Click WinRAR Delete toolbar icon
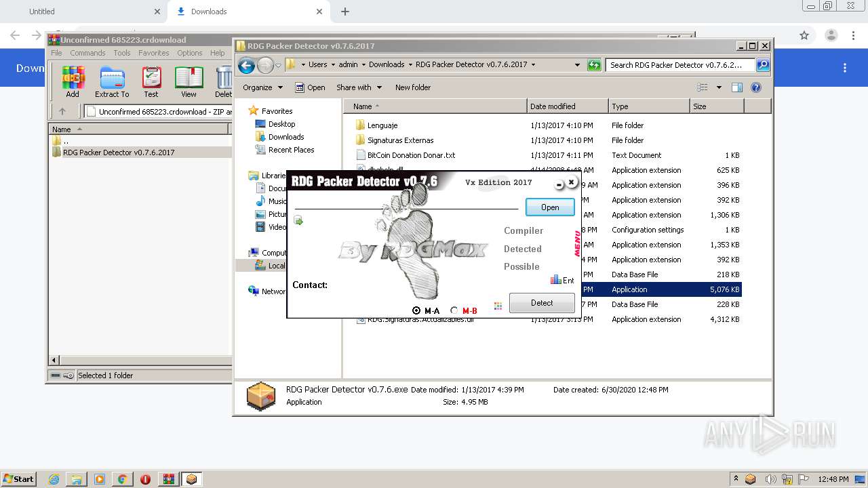 (224, 82)
